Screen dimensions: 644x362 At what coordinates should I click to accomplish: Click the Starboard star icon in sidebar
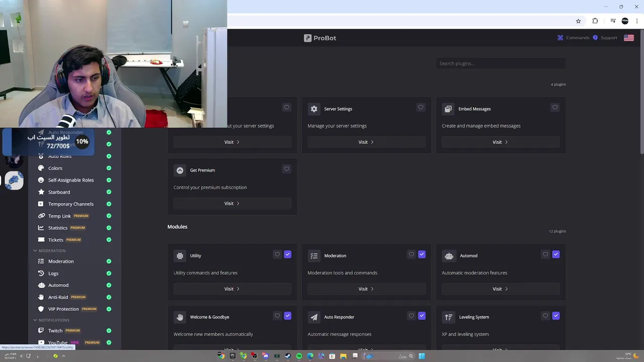(x=41, y=192)
